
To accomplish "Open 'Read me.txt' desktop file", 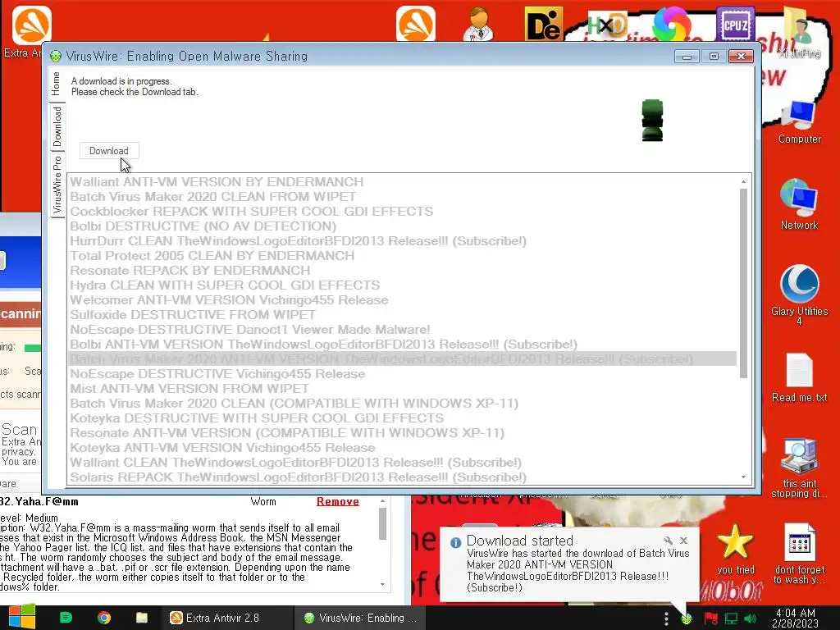I will pyautogui.click(x=799, y=378).
